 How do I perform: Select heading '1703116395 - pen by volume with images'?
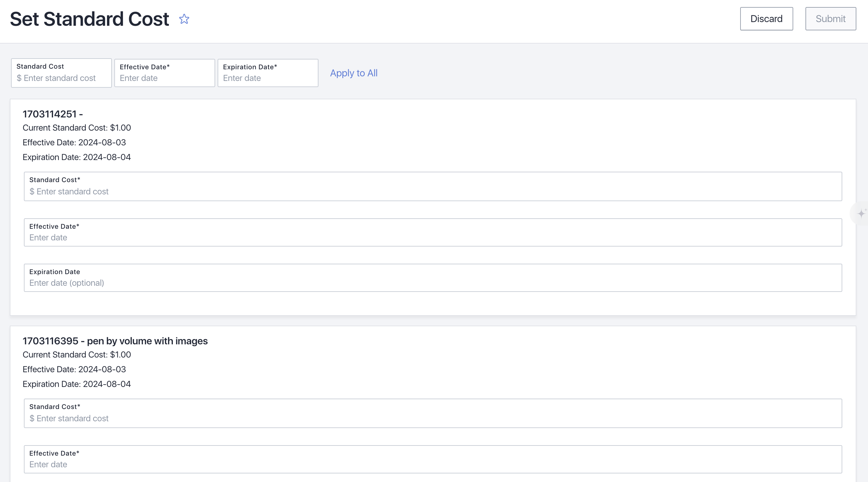[115, 341]
